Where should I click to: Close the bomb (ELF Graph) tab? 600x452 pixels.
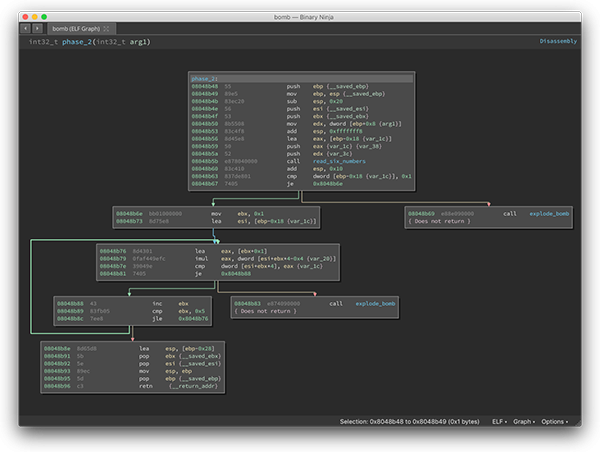tap(106, 28)
